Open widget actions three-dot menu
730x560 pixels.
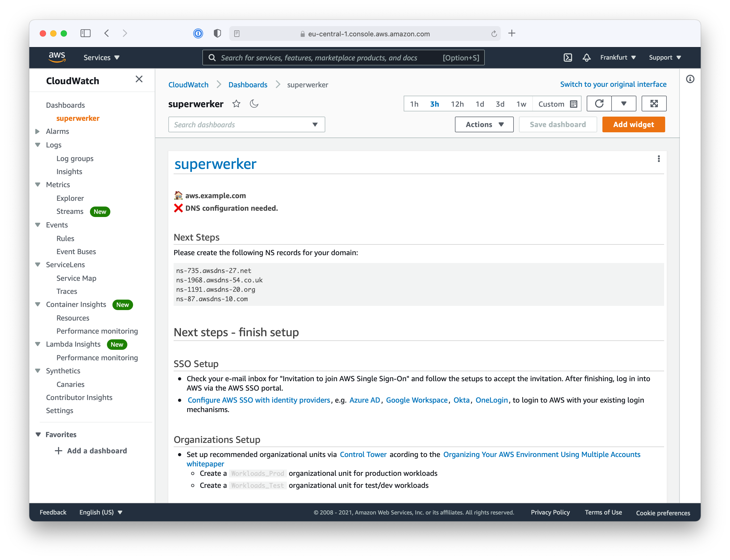659,159
